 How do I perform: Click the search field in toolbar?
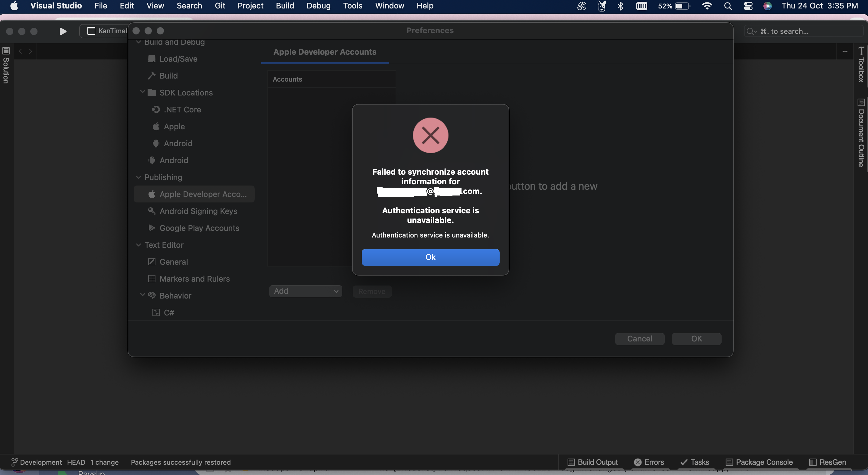[803, 31]
